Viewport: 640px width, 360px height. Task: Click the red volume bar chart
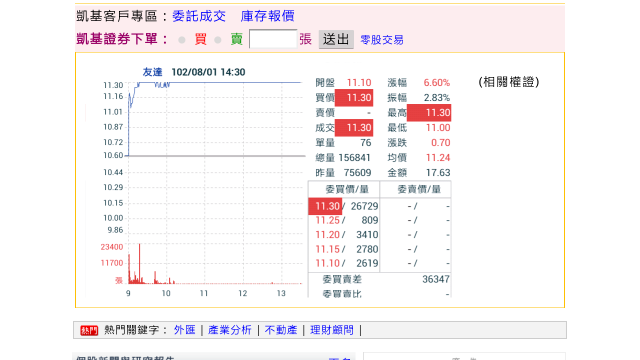(x=216, y=264)
